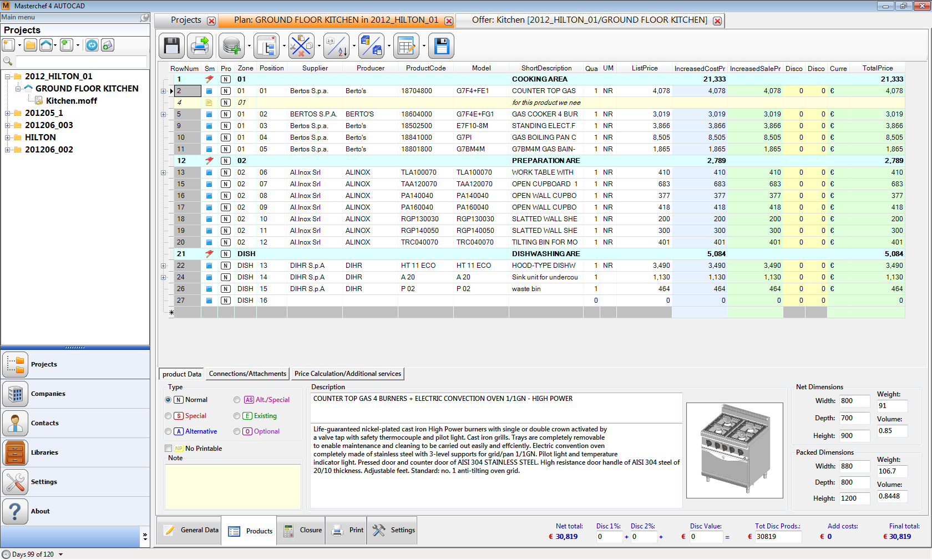
Task: Expand row 13 WORK TABLE WITH in grid
Action: [163, 172]
